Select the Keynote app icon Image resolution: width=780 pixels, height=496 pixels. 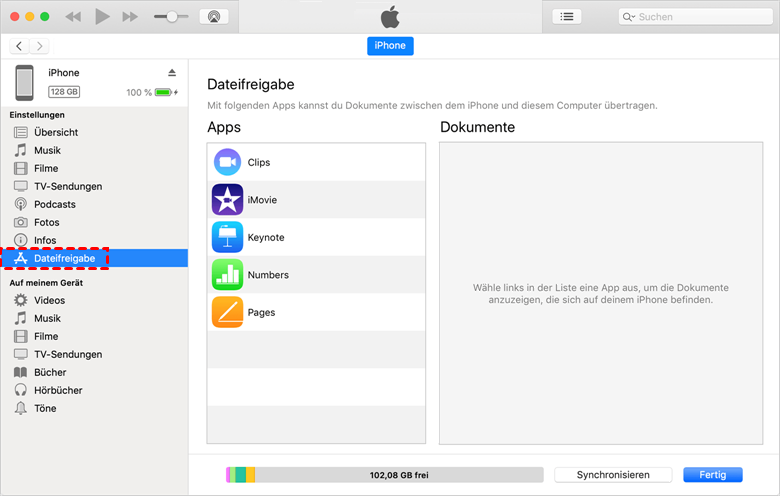(227, 237)
